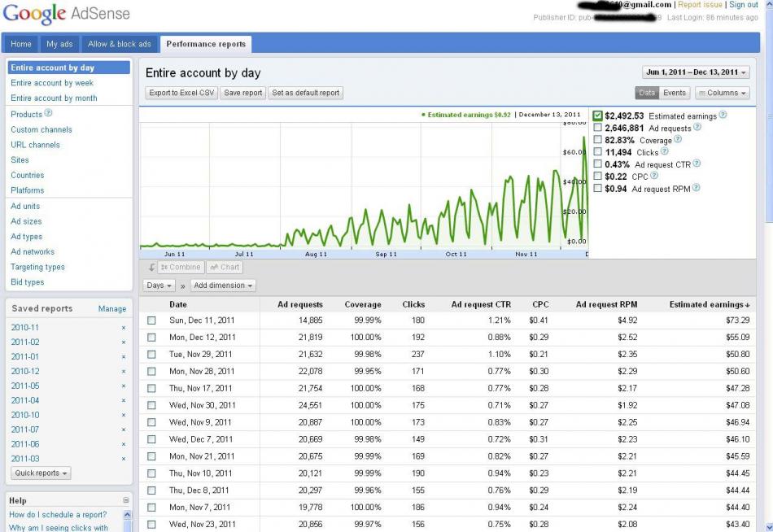Click Help panel scroll-up arrow
773x532 pixels.
[127, 514]
